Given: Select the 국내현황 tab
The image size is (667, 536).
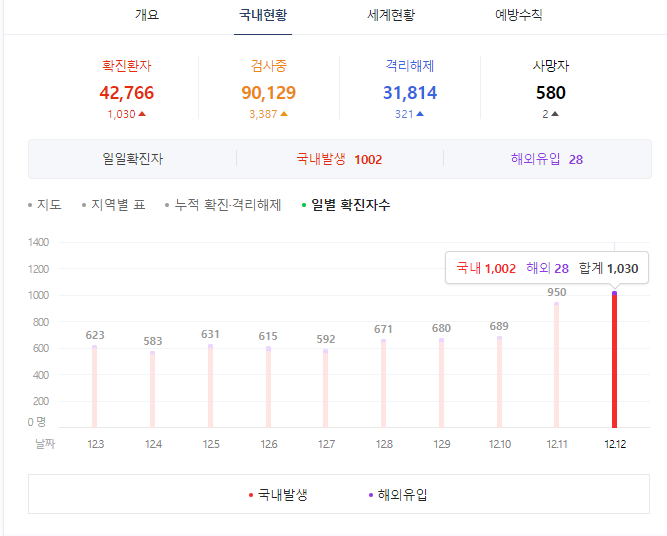Looking at the screenshot, I should click(263, 15).
